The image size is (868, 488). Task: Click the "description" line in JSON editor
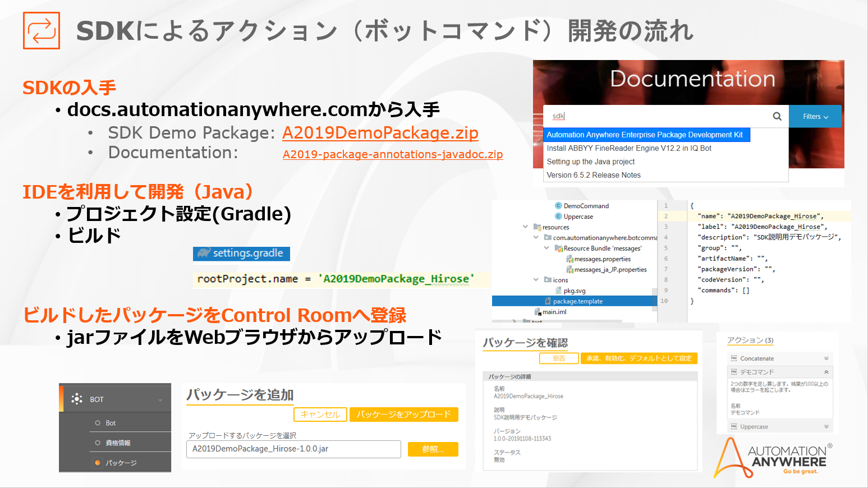coord(769,237)
